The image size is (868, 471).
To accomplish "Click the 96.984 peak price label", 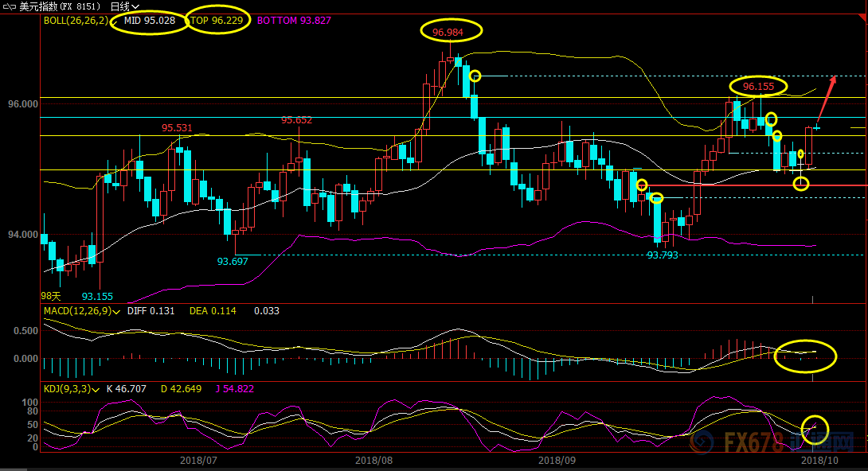I will click(x=448, y=33).
